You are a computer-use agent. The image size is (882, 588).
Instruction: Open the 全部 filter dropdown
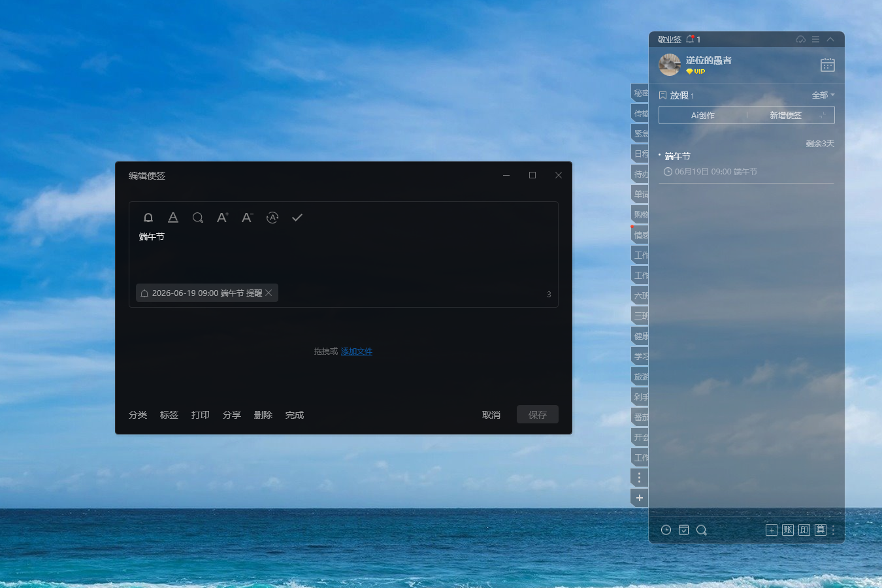pos(823,95)
